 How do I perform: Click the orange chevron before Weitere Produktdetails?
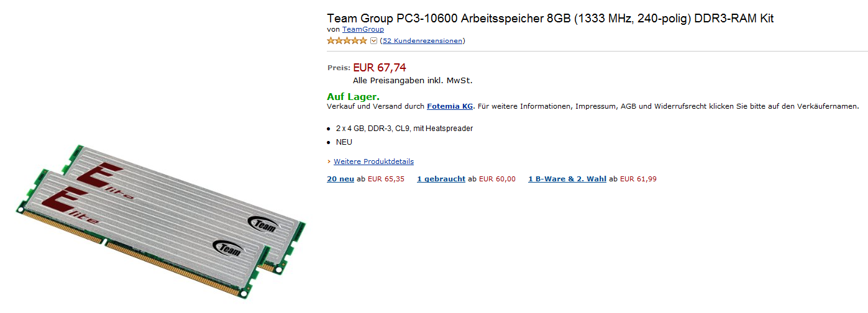[329, 161]
